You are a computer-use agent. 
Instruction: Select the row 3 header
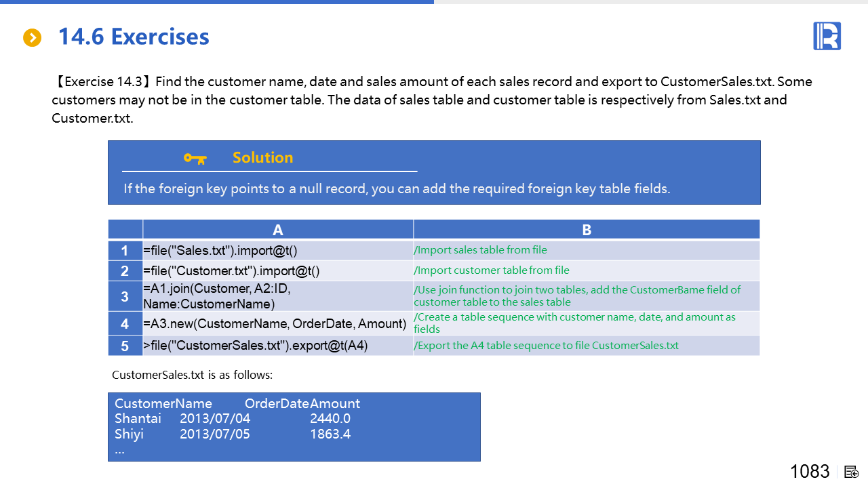tap(125, 296)
